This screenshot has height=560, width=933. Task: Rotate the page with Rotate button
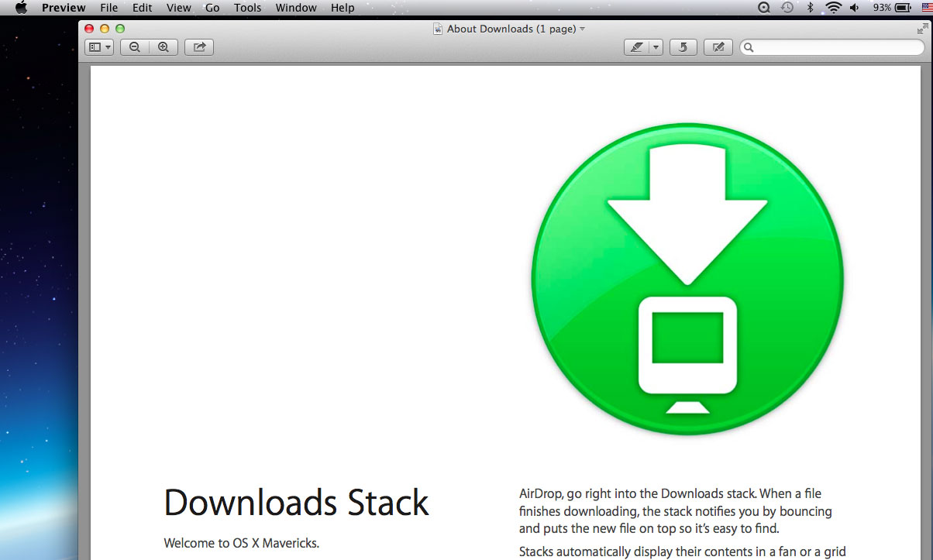pyautogui.click(x=683, y=47)
